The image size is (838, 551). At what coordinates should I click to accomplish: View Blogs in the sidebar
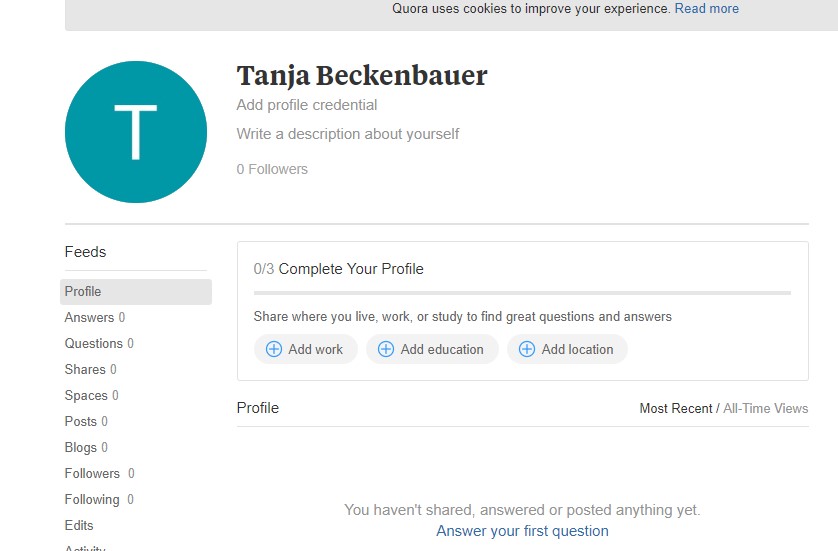click(x=86, y=447)
